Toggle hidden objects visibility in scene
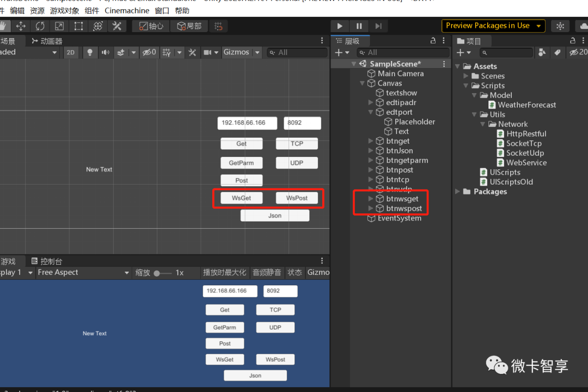 149,52
